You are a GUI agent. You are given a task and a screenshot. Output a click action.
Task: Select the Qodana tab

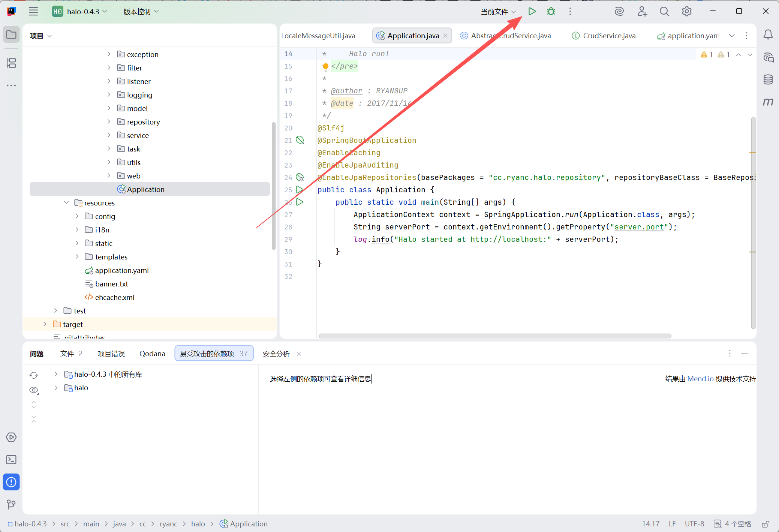click(152, 354)
